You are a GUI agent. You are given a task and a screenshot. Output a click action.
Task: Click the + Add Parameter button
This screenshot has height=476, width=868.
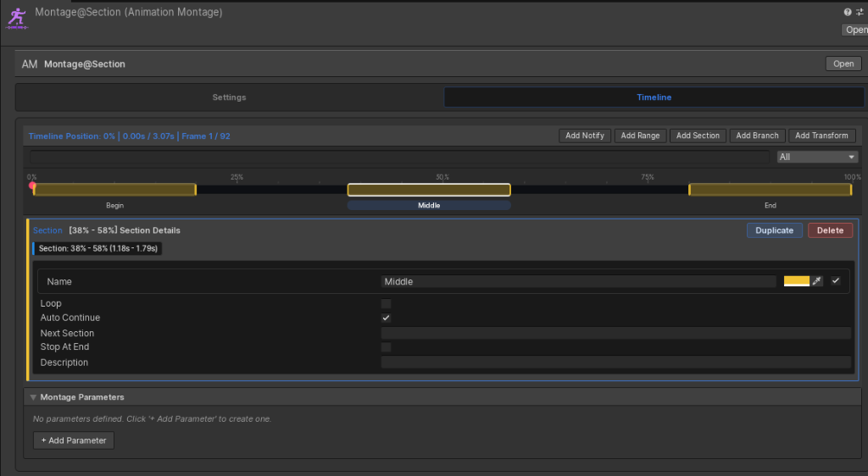[74, 440]
